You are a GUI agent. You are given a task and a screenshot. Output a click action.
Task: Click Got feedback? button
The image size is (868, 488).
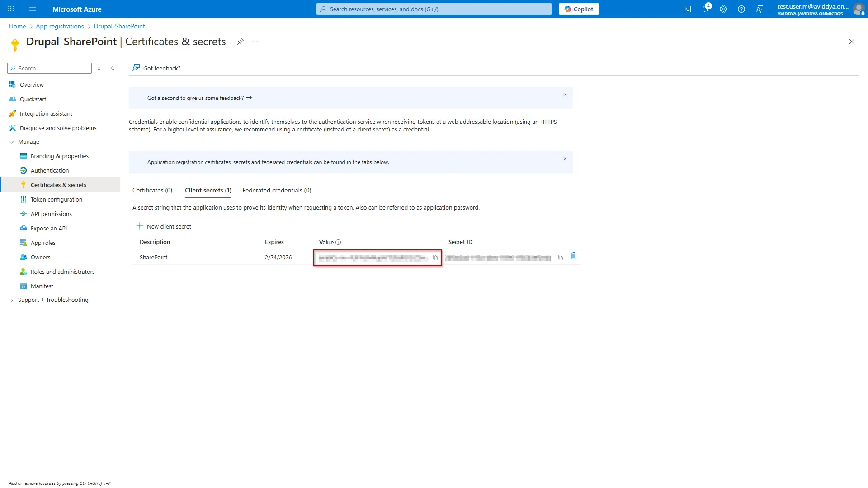pos(156,68)
